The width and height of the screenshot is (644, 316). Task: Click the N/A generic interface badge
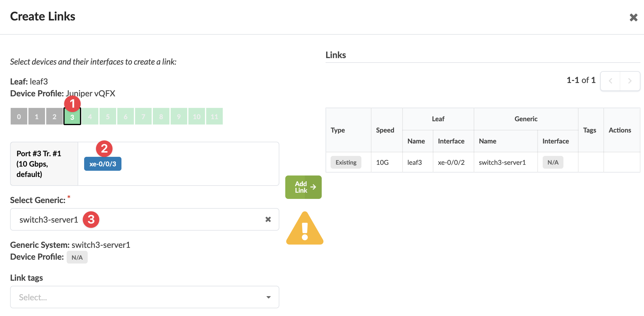[x=553, y=162]
